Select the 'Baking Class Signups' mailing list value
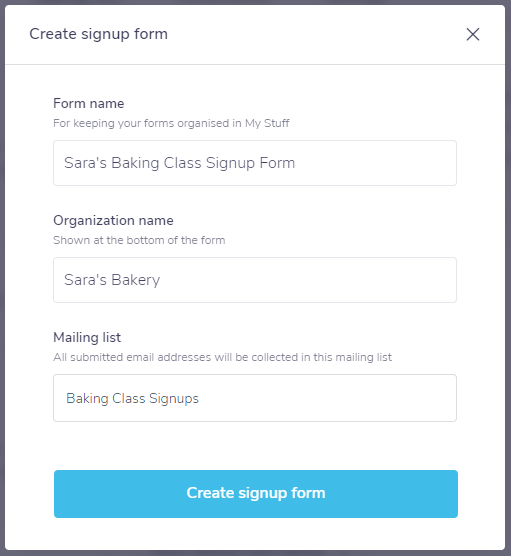Image resolution: width=511 pixels, height=556 pixels. click(x=132, y=398)
